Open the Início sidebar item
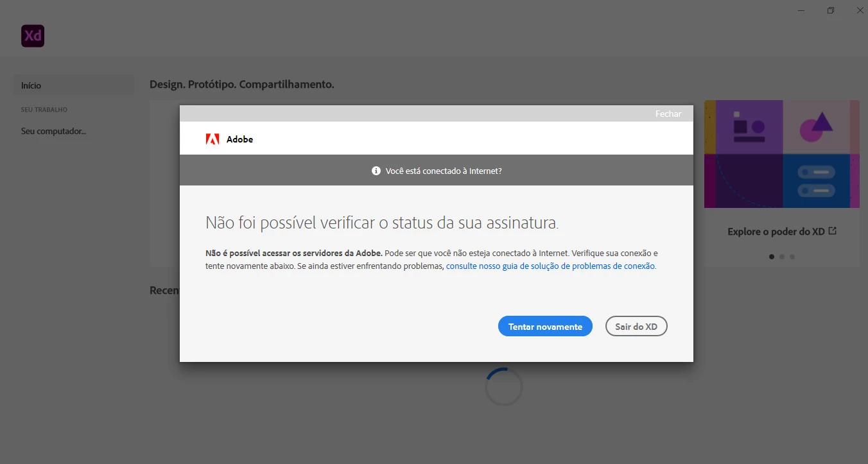Image resolution: width=868 pixels, height=464 pixels. coord(74,85)
